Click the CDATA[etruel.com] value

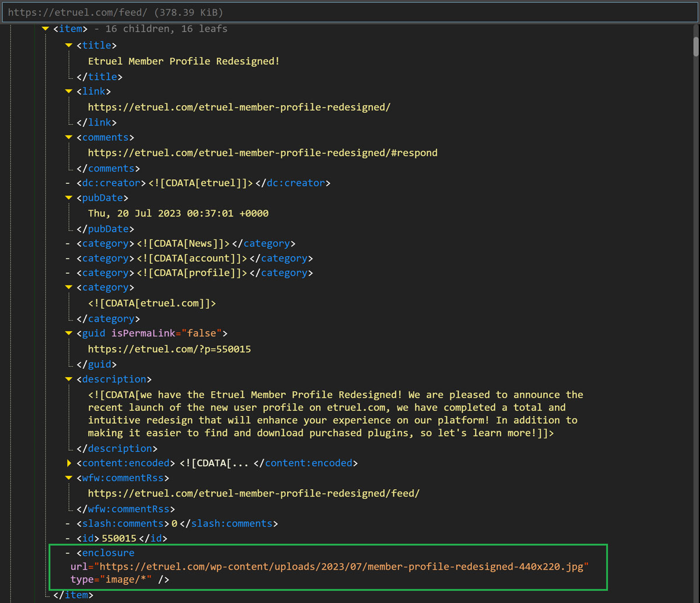pos(152,304)
